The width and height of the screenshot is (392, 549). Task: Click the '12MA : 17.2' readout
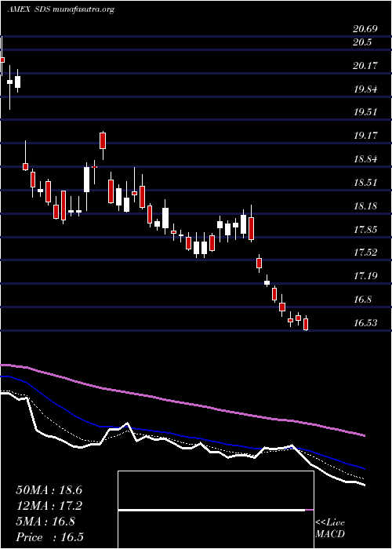click(49, 506)
